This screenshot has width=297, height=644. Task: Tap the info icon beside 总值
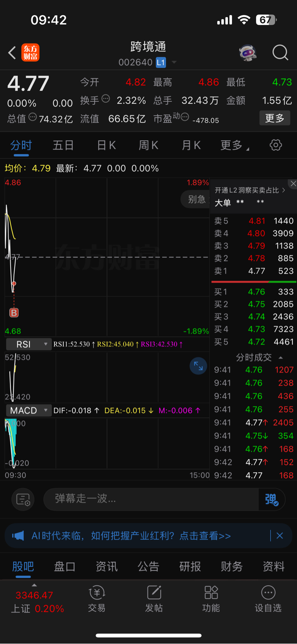point(33,117)
